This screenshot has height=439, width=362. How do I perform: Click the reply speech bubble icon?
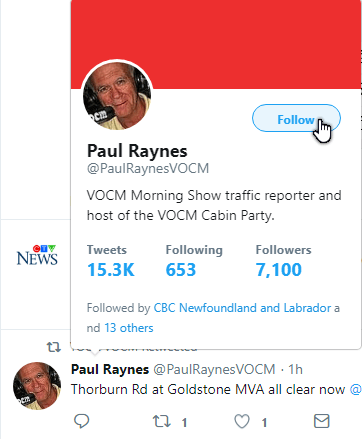coord(81,422)
